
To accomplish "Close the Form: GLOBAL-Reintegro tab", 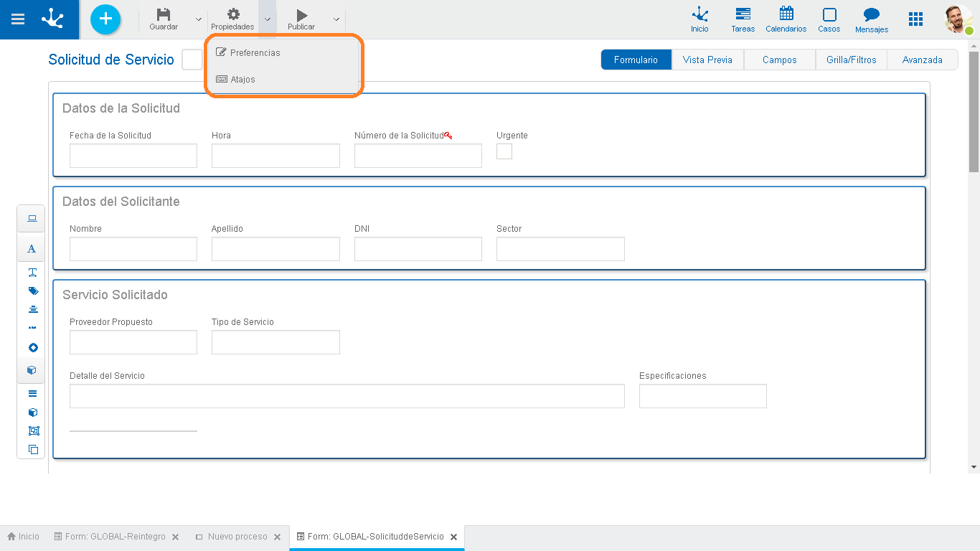I will [x=175, y=537].
